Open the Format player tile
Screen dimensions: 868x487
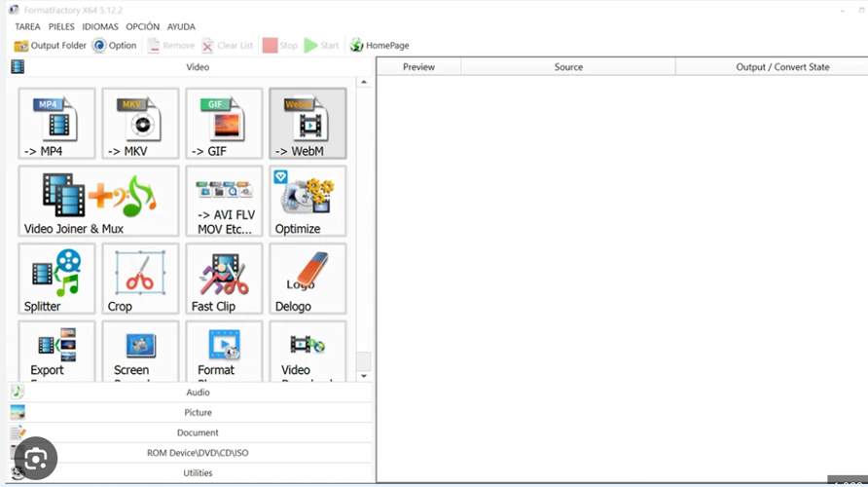click(224, 352)
